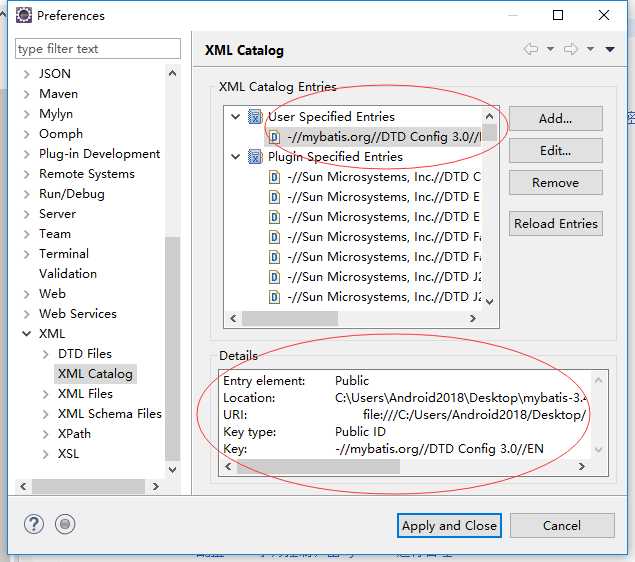Expand the XML Schema Files node
635x562 pixels.
[x=45, y=414]
